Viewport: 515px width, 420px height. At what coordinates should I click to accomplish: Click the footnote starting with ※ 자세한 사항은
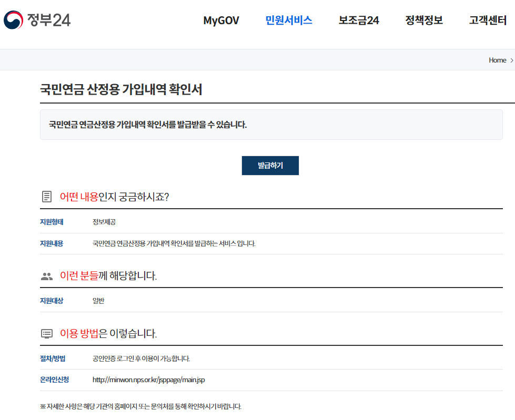pyautogui.click(x=140, y=406)
